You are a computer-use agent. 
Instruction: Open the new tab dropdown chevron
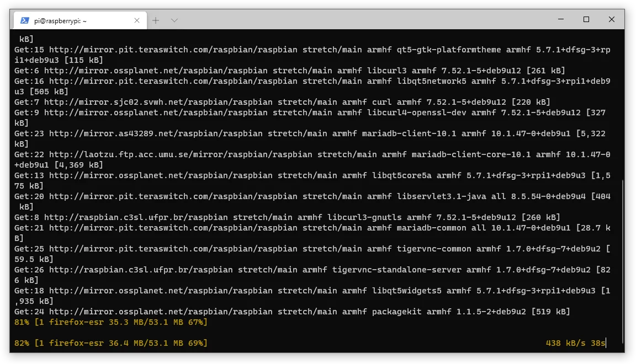[x=174, y=19]
